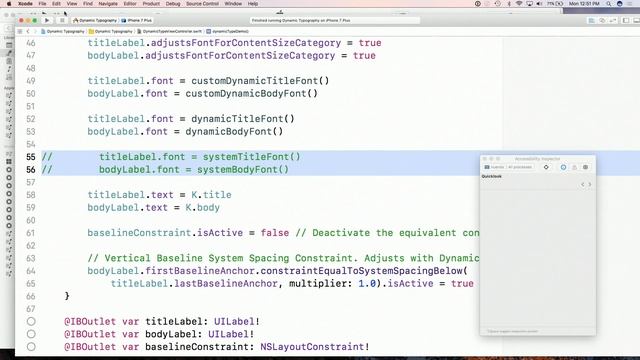
Task: Click line number 61 in the gutter
Action: coord(31,233)
